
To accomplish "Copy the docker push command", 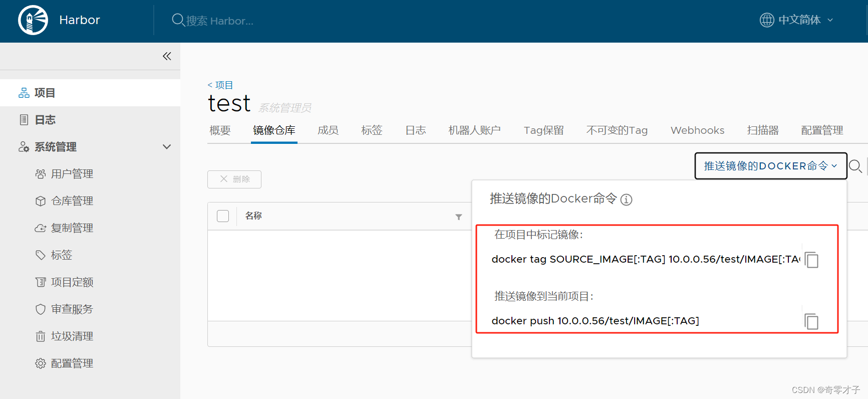I will [811, 321].
